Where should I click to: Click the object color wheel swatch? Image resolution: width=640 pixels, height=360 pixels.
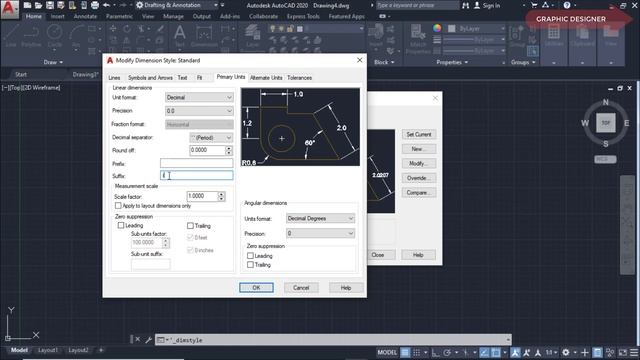click(x=437, y=28)
